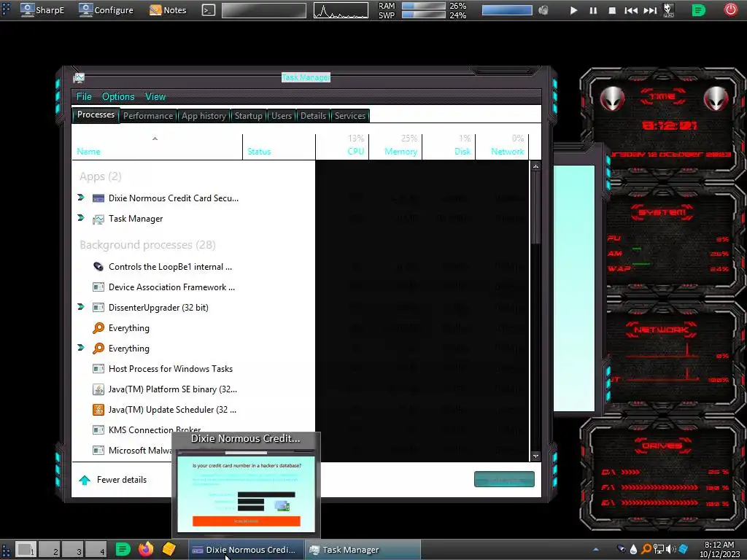The height and width of the screenshot is (560, 747).
Task: Click the media player Pause button
Action: coord(593,10)
